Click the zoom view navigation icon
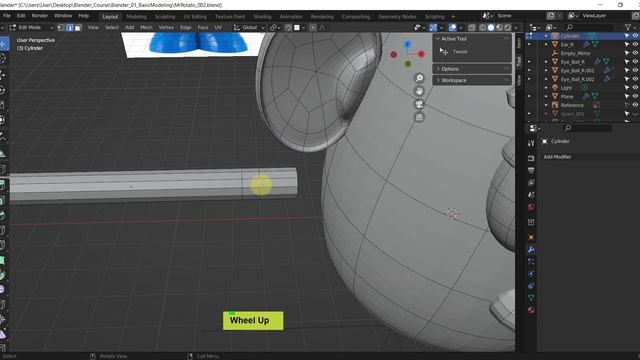640x360 pixels. pos(419,78)
